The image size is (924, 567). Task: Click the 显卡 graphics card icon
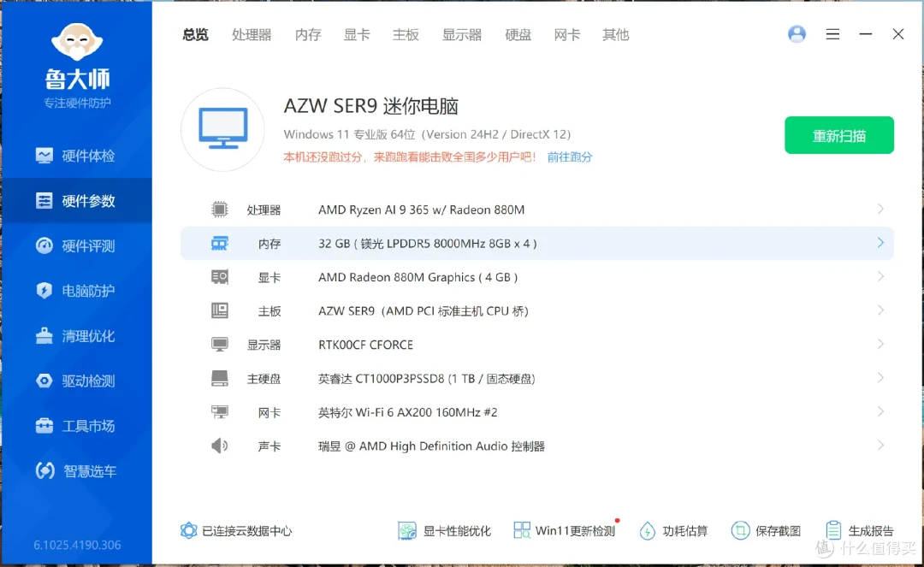pyautogui.click(x=220, y=277)
